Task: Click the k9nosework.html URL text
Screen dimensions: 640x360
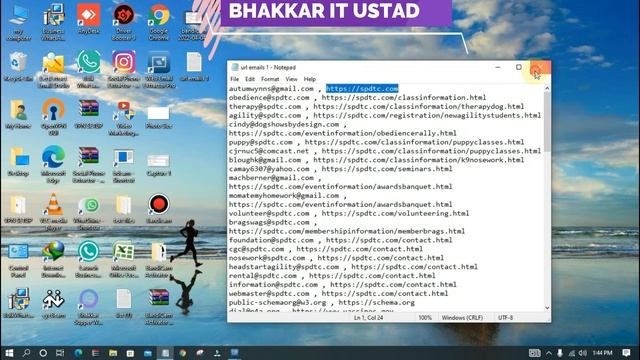Action: pyautogui.click(x=418, y=160)
